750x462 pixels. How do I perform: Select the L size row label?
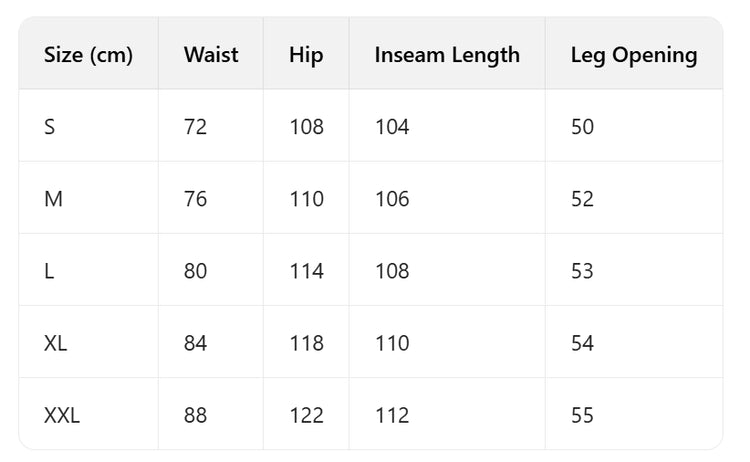49,271
